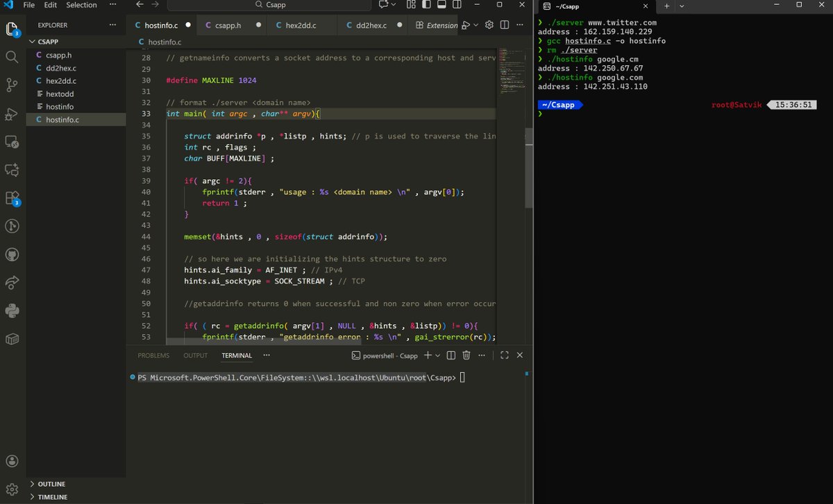The height and width of the screenshot is (504, 833).
Task: Open the Containers box icon in activity bar
Action: [12, 339]
